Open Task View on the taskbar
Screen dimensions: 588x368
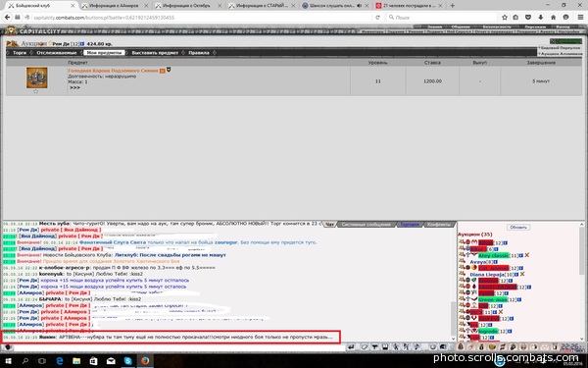tap(42, 361)
